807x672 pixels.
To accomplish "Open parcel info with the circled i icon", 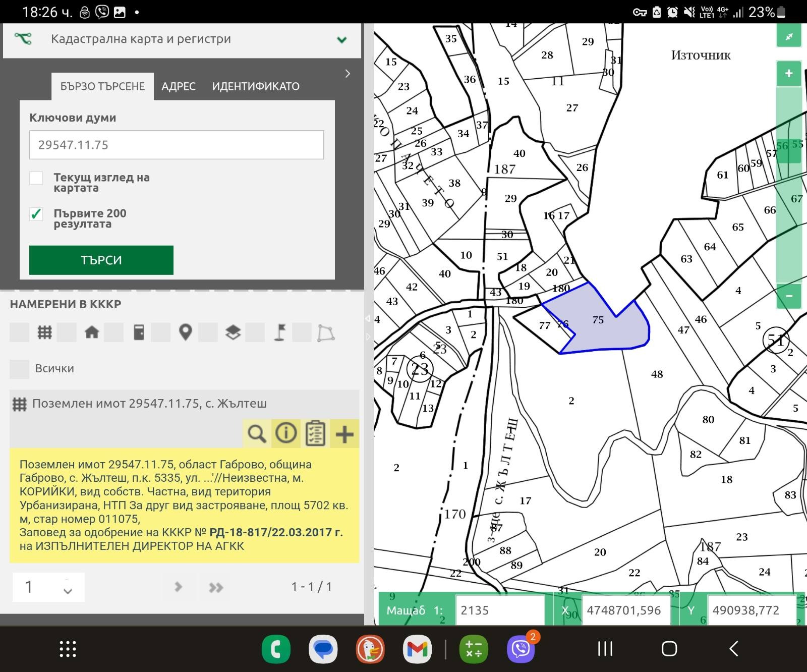I will (x=286, y=433).
